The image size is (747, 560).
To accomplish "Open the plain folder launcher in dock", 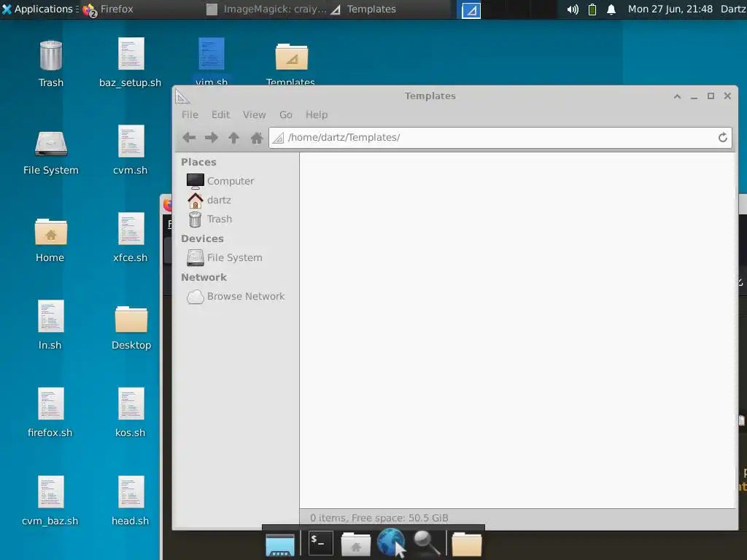I will (x=467, y=545).
